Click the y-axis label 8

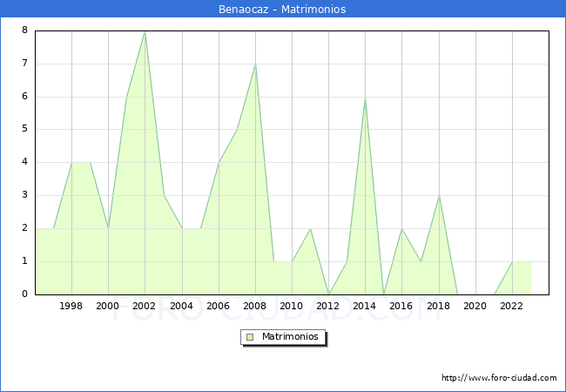24,30
